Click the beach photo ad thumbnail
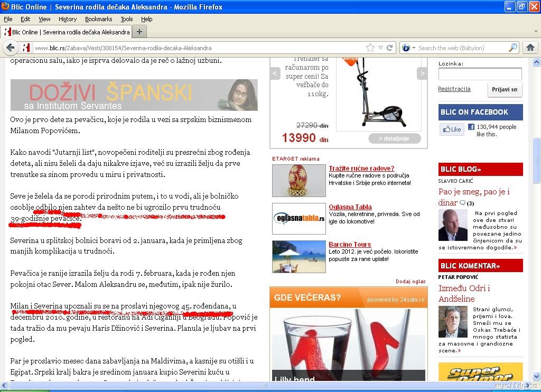 [299, 256]
